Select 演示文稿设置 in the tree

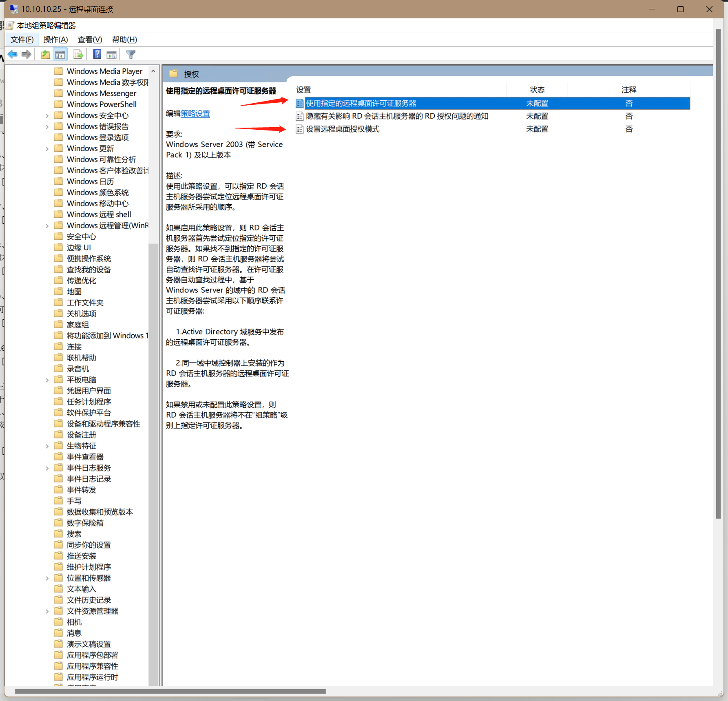pyautogui.click(x=89, y=644)
